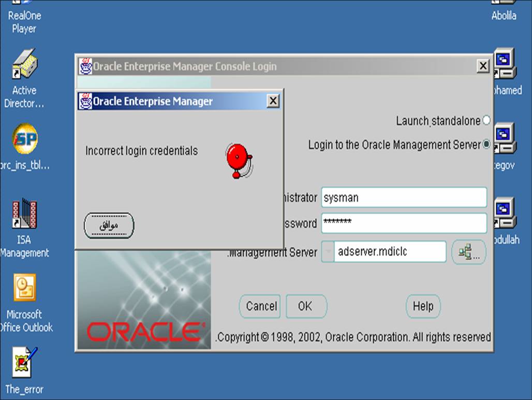Close the Oracle Enterprise Manager error dialog
Viewport: 532px width, 400px height.
coord(273,101)
